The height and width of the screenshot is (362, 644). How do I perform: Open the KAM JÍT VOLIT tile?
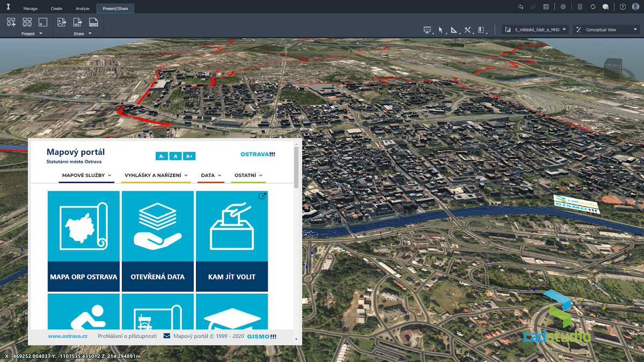click(x=232, y=241)
